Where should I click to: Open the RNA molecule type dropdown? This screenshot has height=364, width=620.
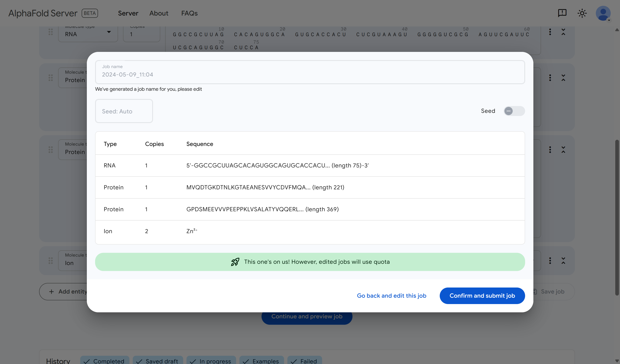click(88, 34)
